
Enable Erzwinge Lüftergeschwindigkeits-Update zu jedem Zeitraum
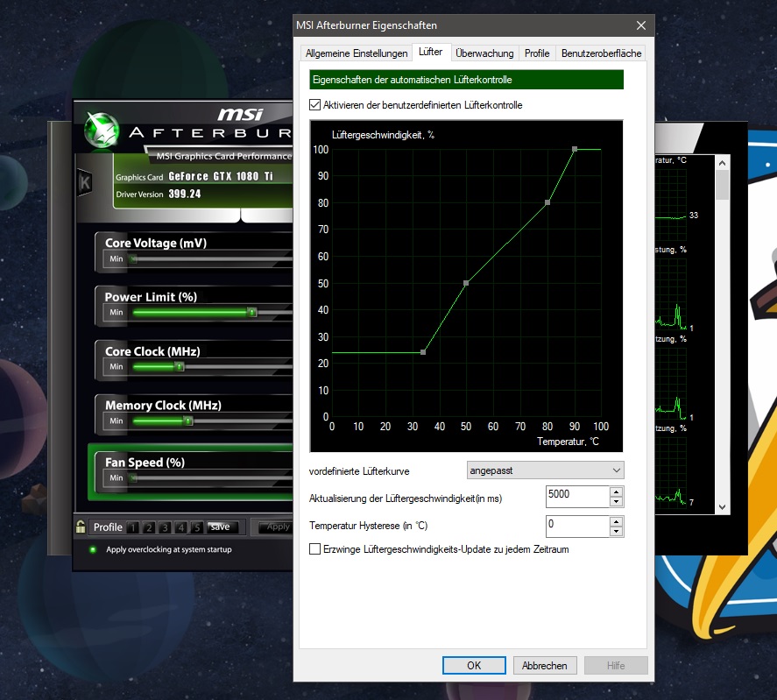point(314,549)
